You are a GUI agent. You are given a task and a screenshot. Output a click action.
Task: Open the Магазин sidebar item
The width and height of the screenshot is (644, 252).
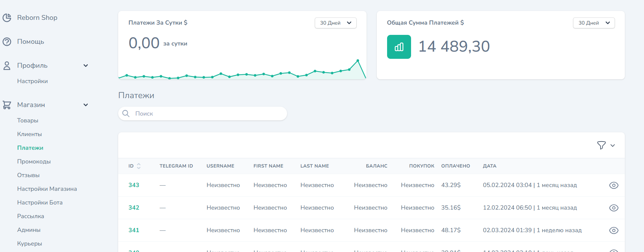tap(31, 105)
